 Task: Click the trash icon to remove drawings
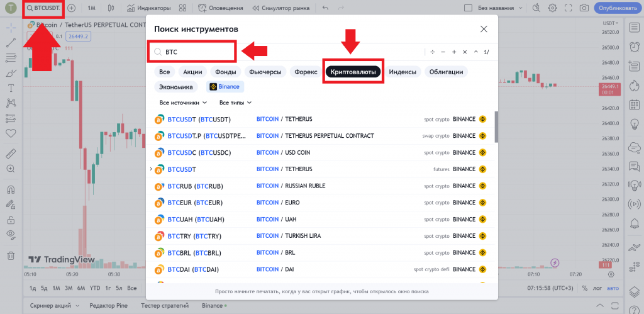[11, 255]
